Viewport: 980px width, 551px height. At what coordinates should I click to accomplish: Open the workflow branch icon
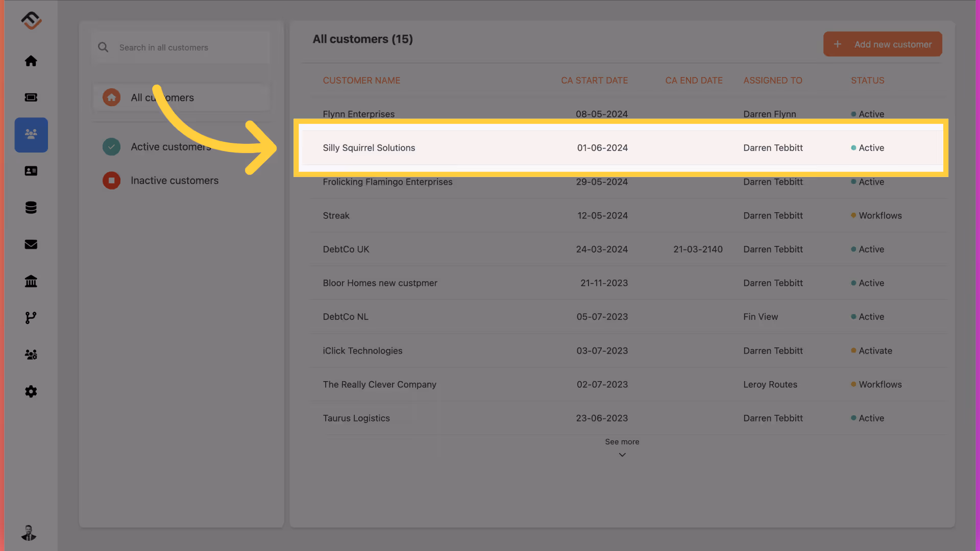pyautogui.click(x=31, y=318)
